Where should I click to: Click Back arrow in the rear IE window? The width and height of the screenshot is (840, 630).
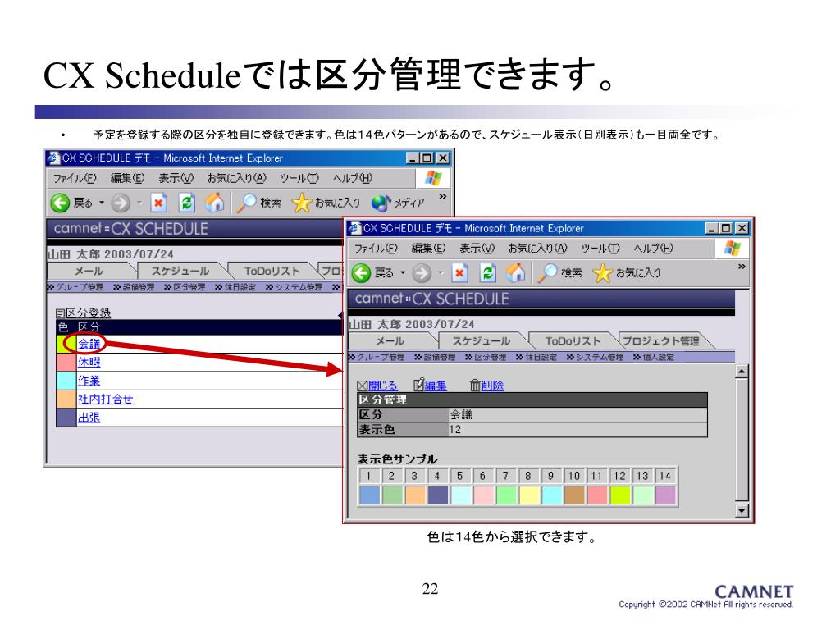(x=60, y=203)
